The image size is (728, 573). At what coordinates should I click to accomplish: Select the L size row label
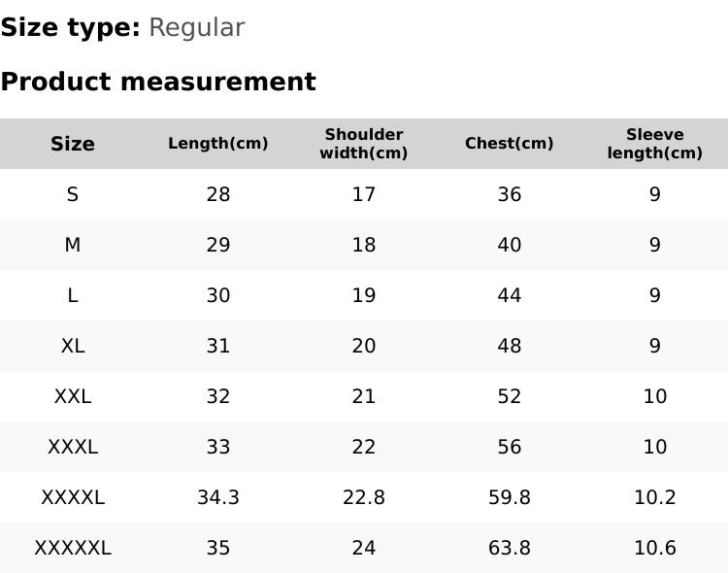tap(73, 295)
